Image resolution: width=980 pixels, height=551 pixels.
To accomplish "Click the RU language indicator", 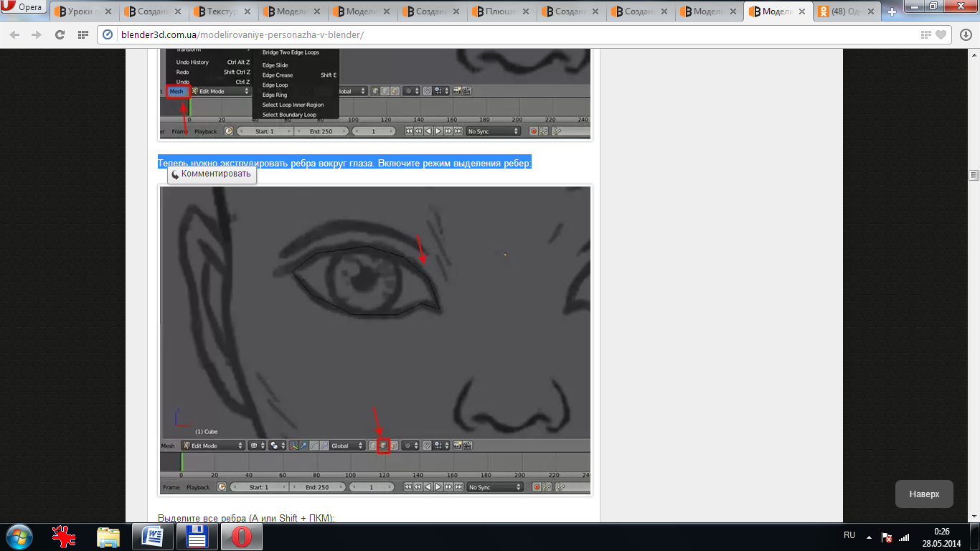I will 849,535.
